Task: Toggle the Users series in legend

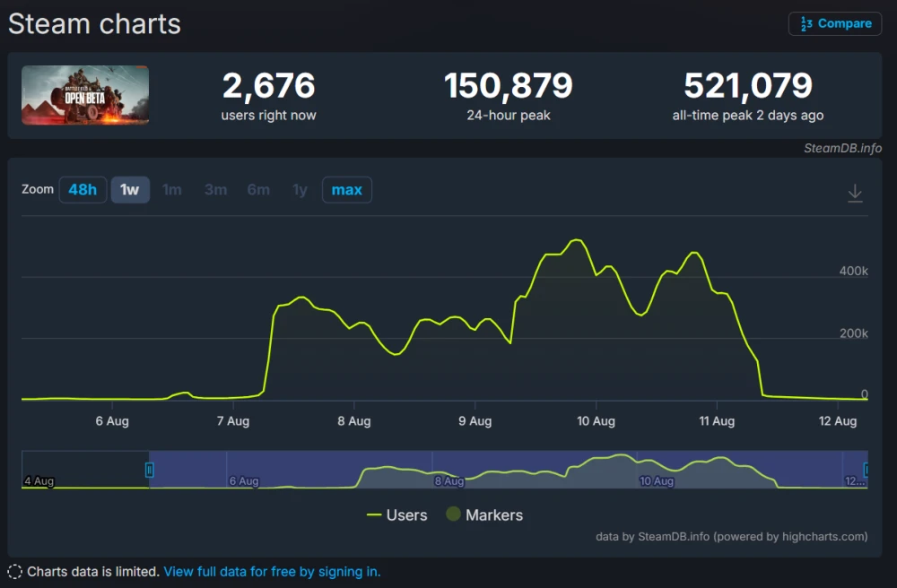Action: (397, 514)
